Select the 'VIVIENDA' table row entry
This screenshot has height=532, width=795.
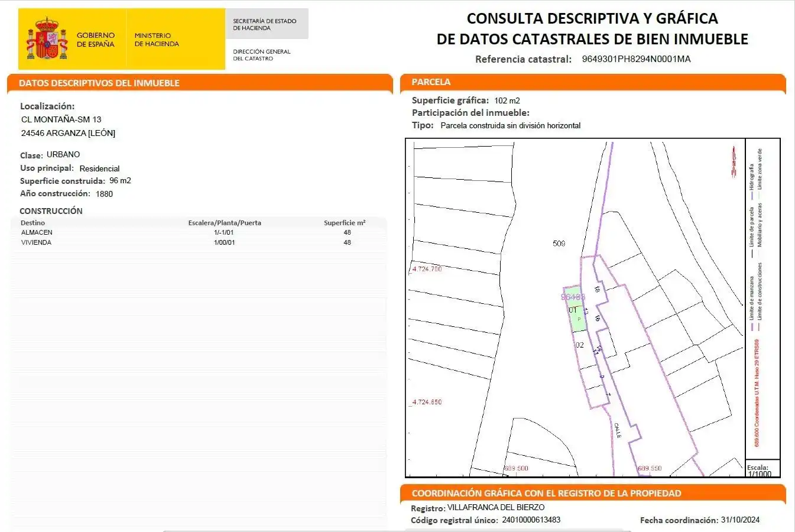coord(36,242)
